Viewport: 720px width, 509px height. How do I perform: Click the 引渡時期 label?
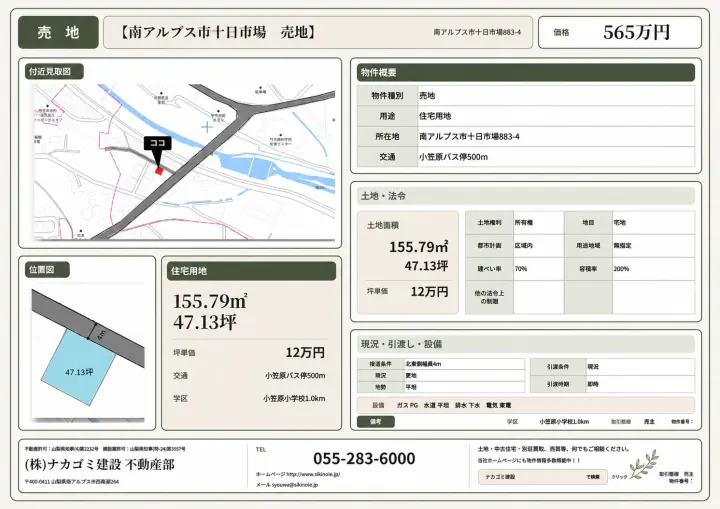[x=558, y=384]
